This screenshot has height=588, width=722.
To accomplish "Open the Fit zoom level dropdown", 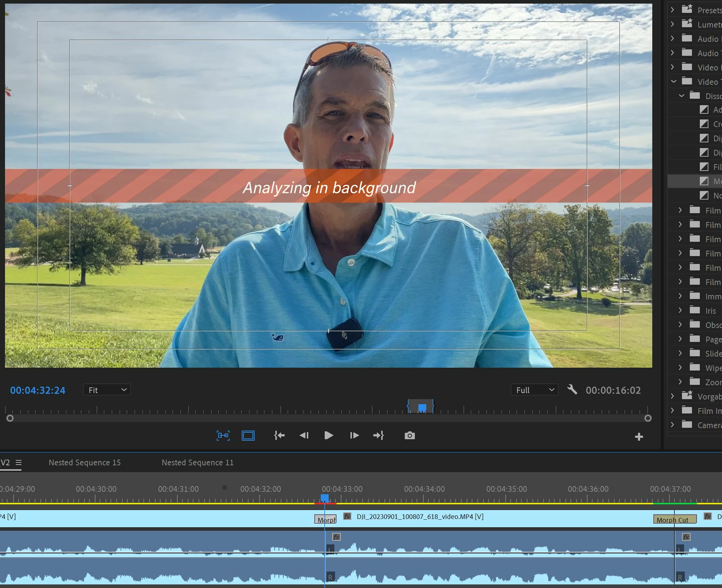I will point(107,390).
